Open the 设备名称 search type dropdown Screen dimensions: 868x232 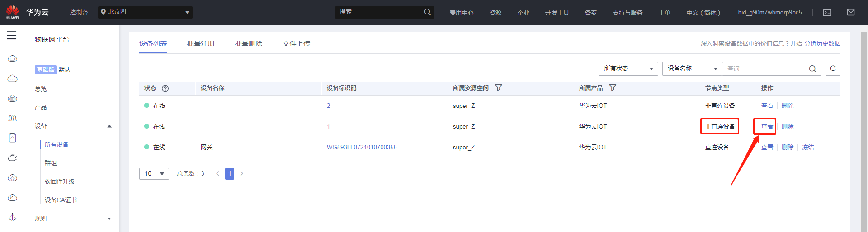pyautogui.click(x=692, y=69)
